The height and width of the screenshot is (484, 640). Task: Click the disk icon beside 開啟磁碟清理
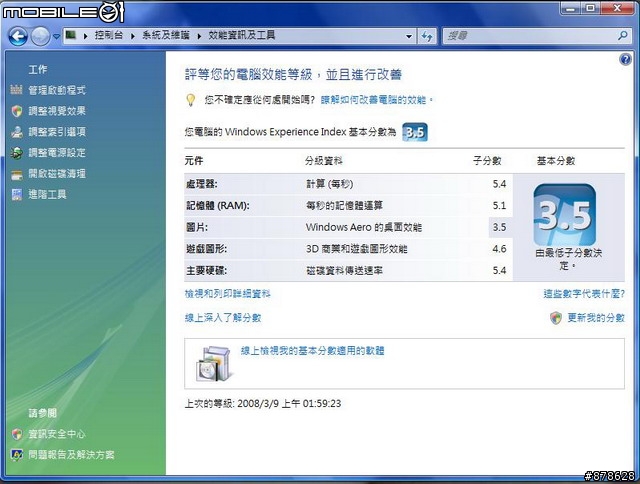click(17, 175)
